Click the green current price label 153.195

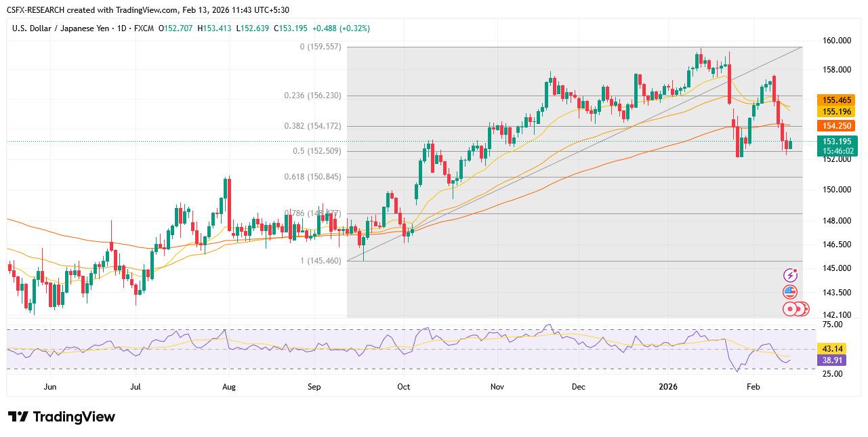838,141
